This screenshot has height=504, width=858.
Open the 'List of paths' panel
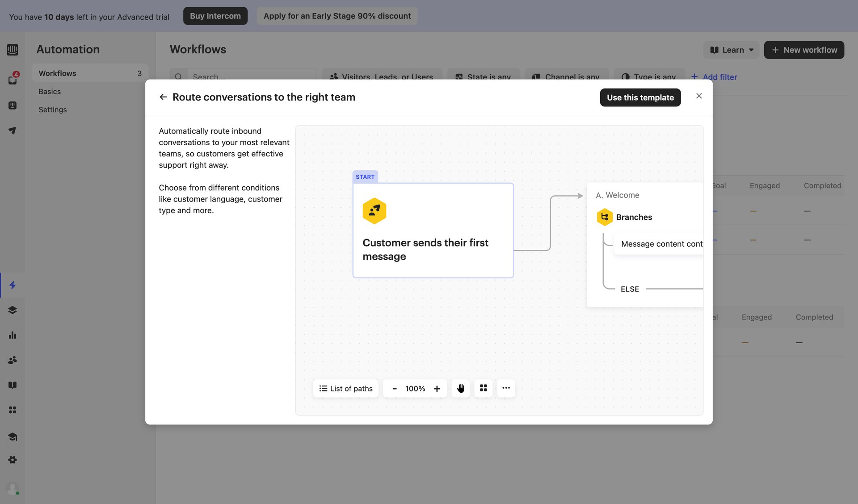tap(345, 388)
